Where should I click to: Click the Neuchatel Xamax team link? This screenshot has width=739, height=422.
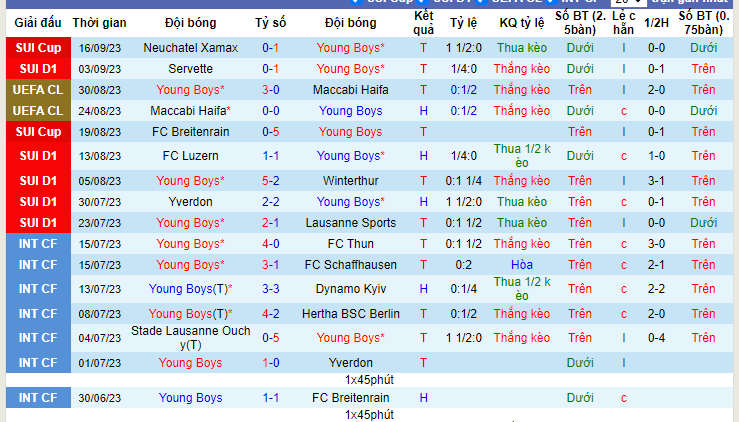190,48
